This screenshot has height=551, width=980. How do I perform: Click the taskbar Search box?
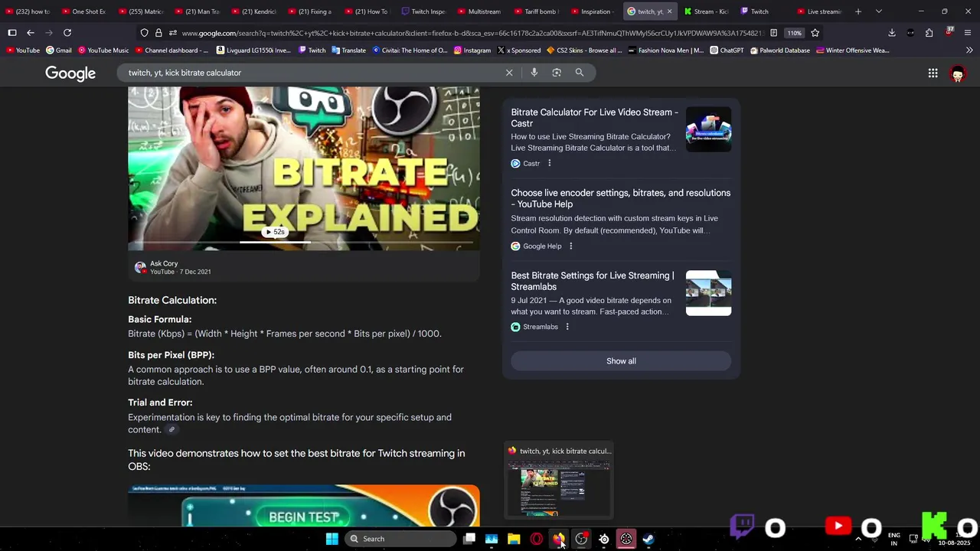click(400, 539)
